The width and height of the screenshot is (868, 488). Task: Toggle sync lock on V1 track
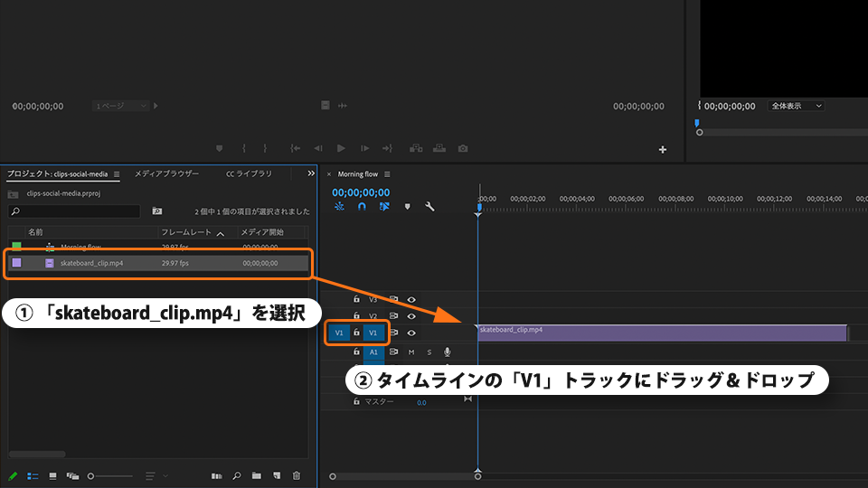(393, 333)
